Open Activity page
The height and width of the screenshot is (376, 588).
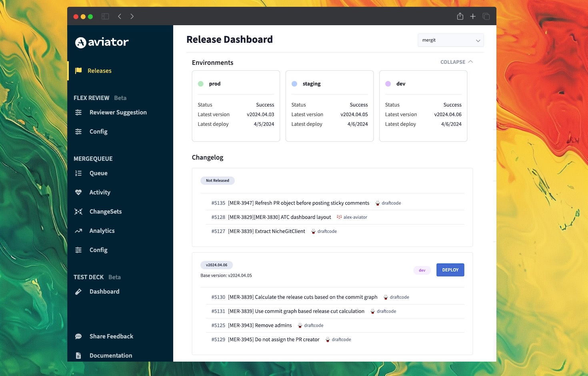pos(100,192)
